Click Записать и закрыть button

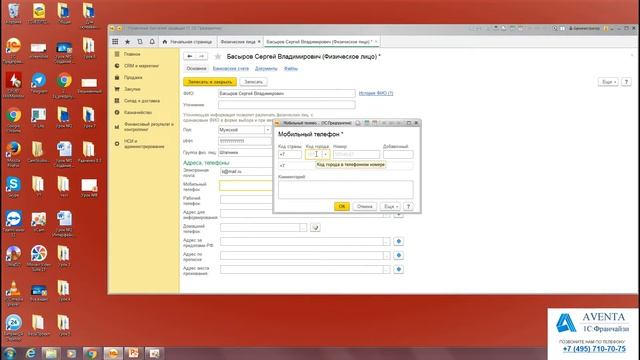[x=210, y=82]
